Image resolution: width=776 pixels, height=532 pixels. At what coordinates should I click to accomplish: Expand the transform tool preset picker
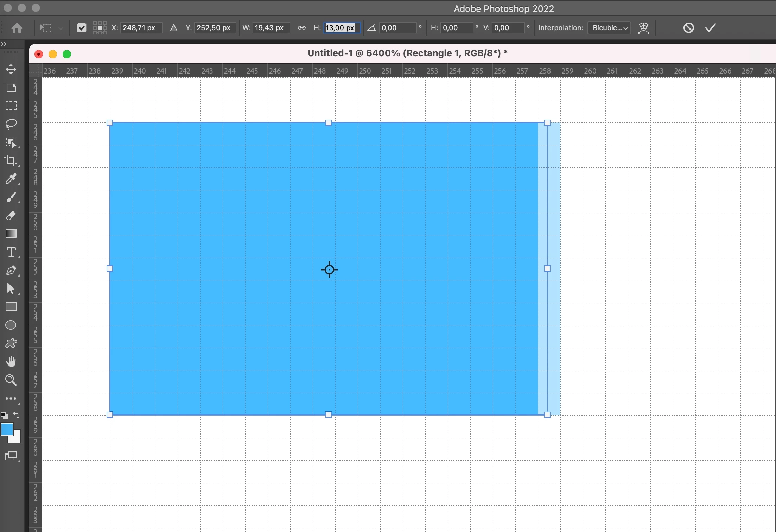61,28
